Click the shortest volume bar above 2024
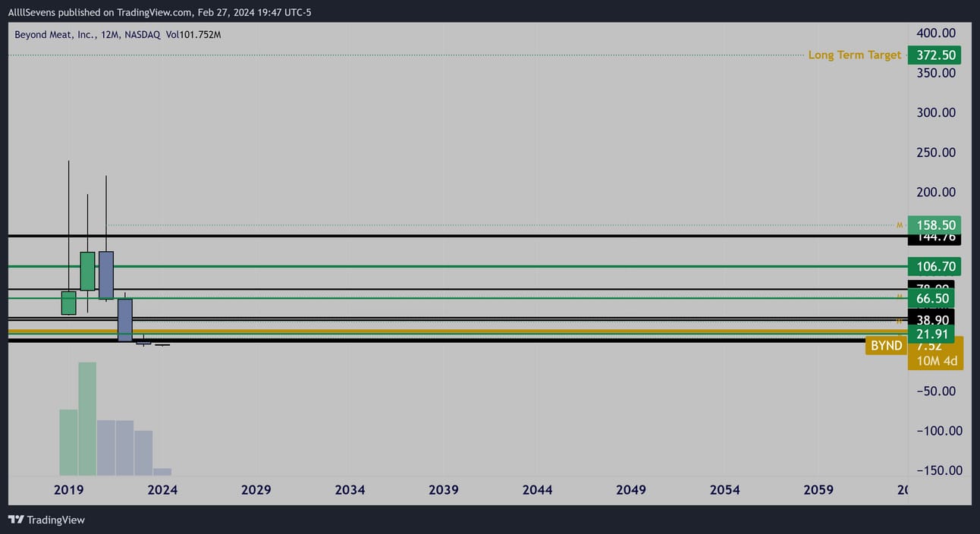 [x=162, y=472]
